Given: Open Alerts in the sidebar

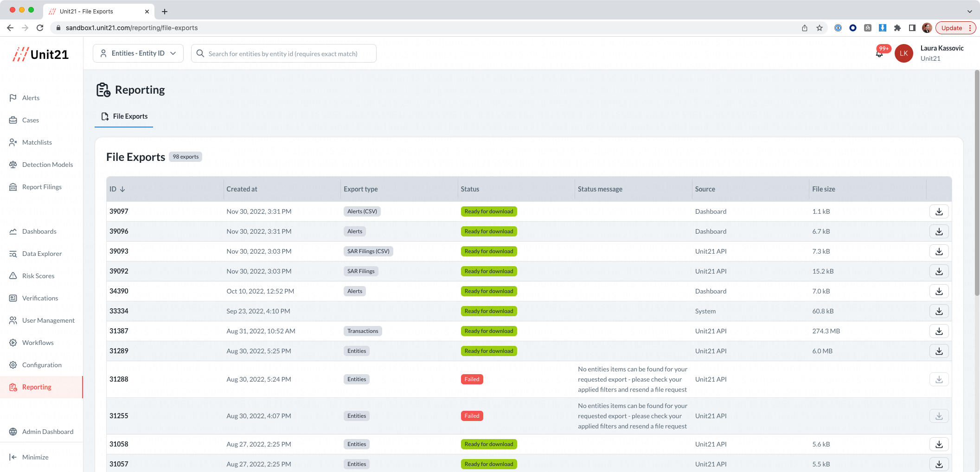Looking at the screenshot, I should pos(31,98).
